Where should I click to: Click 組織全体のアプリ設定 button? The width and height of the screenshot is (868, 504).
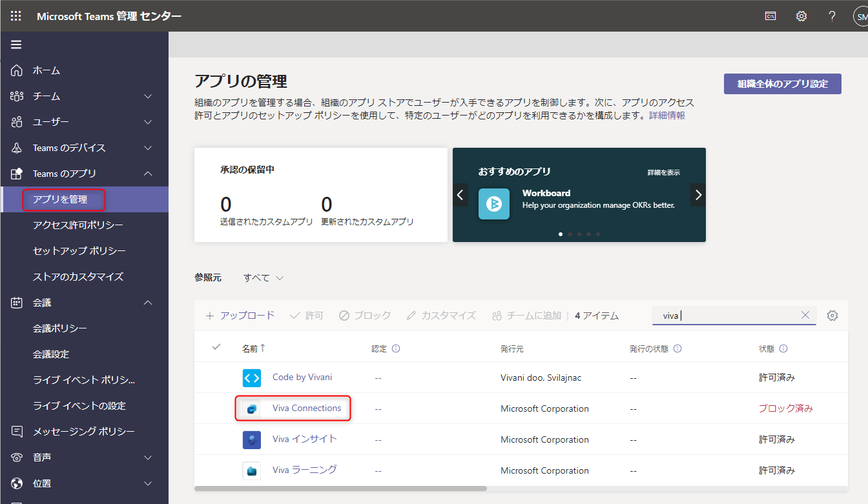point(783,84)
